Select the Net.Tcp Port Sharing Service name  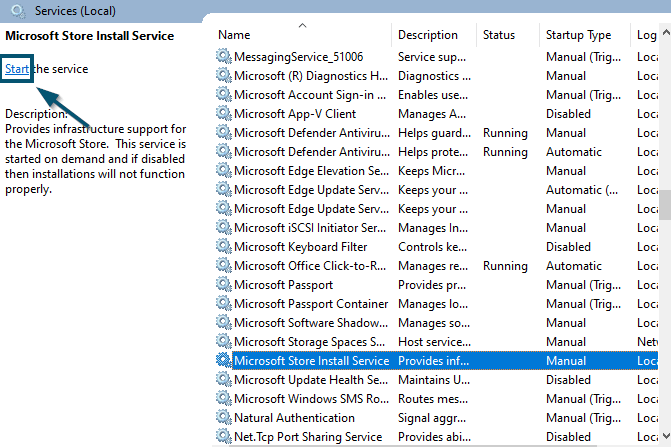pyautogui.click(x=308, y=437)
